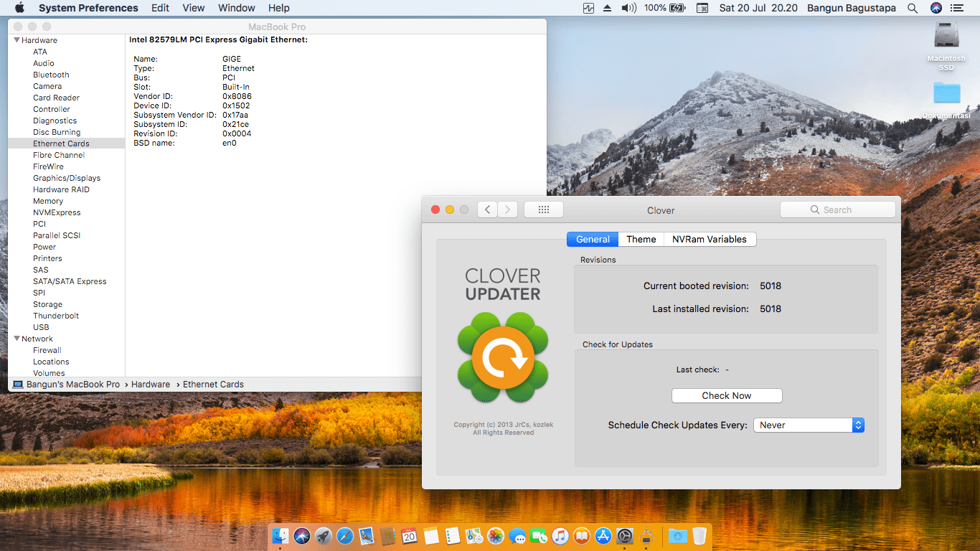
Task: Click the eject icon in menu bar
Action: pos(608,8)
